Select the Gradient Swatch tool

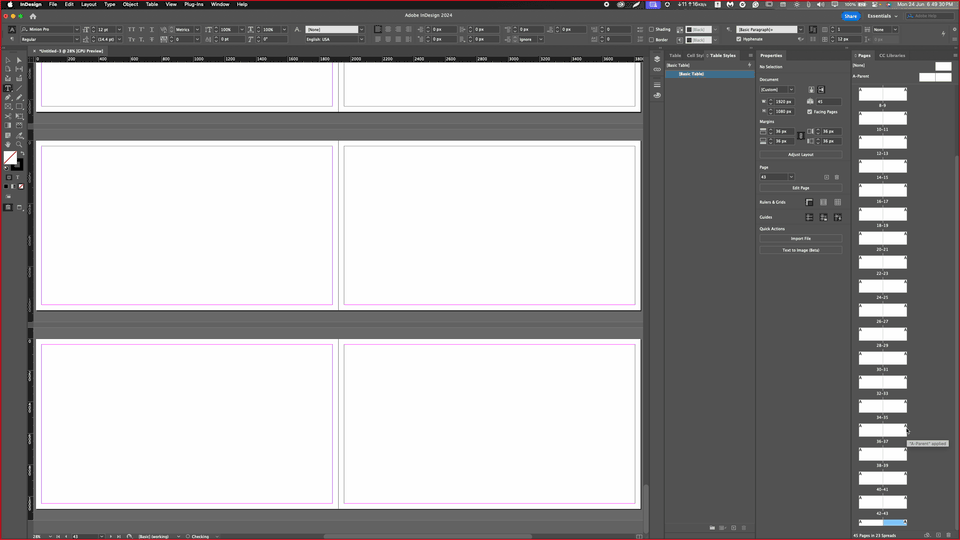(x=8, y=126)
